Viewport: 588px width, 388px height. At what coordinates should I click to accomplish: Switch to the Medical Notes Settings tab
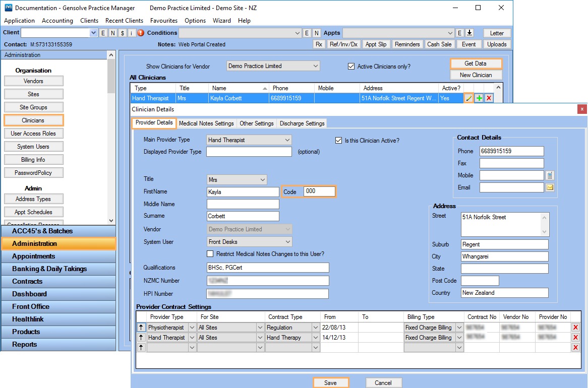(x=206, y=123)
